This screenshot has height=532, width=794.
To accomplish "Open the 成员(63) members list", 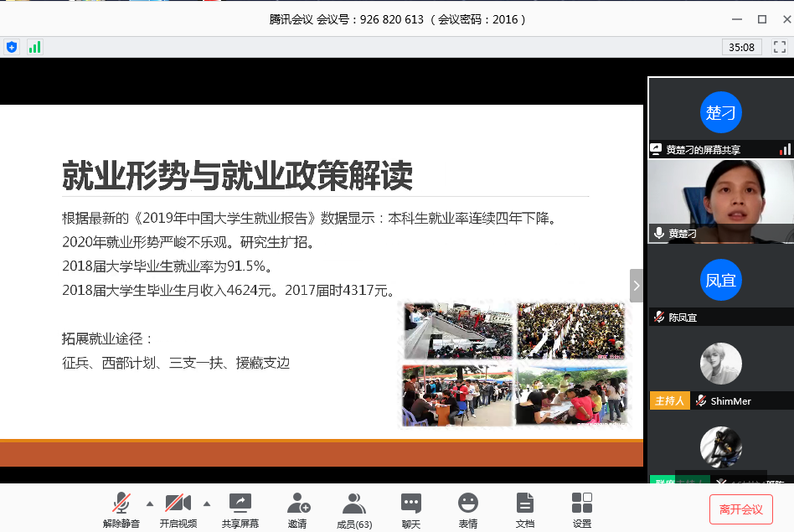I will point(353,504).
